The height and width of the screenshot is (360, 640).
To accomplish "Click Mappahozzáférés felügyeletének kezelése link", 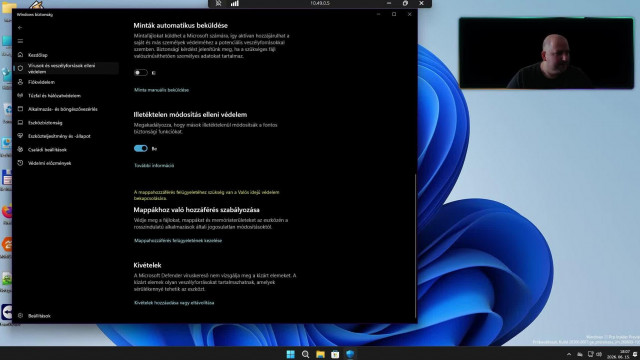I will (178, 240).
